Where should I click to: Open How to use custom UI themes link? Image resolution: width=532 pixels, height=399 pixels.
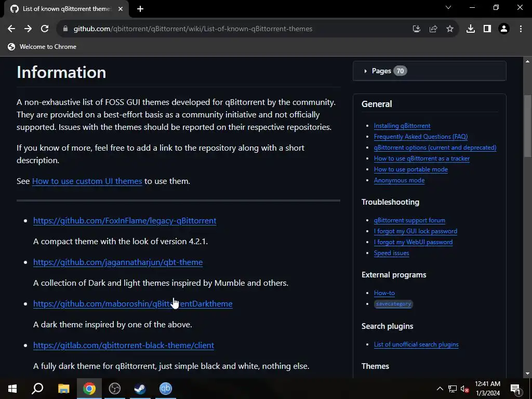click(87, 181)
